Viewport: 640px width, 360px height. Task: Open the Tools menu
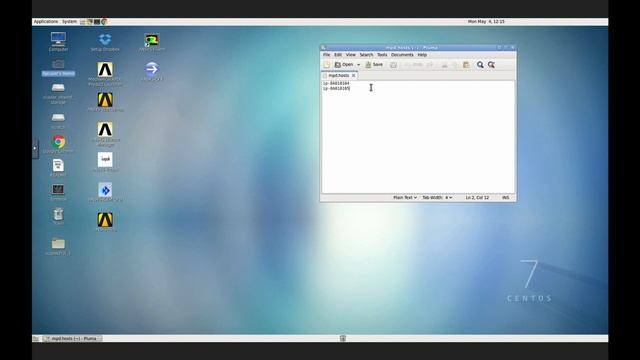pyautogui.click(x=382, y=55)
